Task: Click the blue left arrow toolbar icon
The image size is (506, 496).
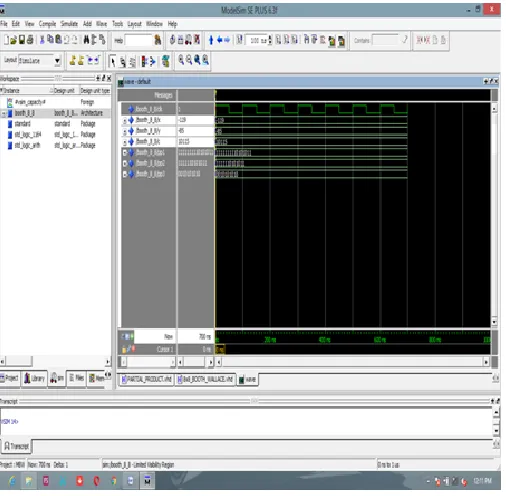Action: (220, 40)
